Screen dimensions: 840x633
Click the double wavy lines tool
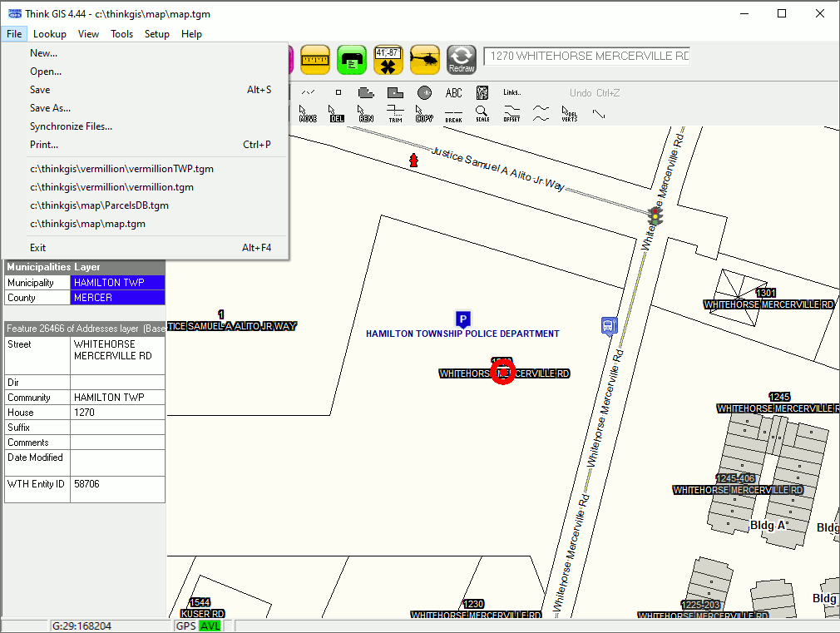coord(541,114)
